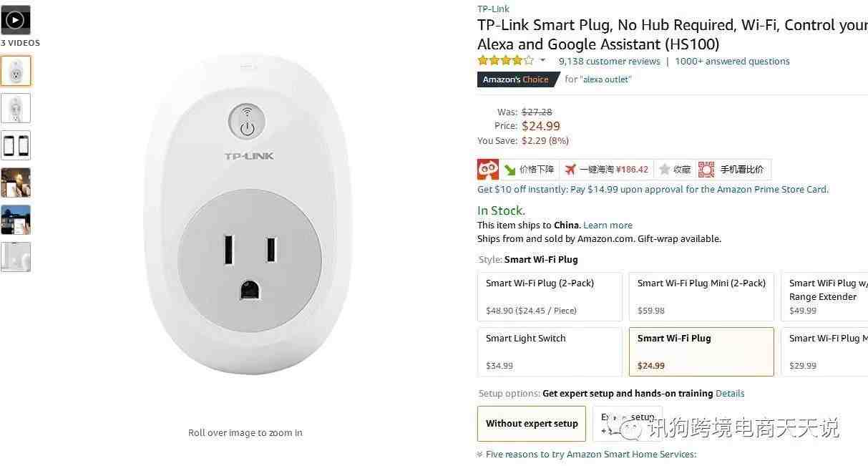Open 1000+ answered questions link
Screen dimensions: 868x466
click(x=732, y=62)
